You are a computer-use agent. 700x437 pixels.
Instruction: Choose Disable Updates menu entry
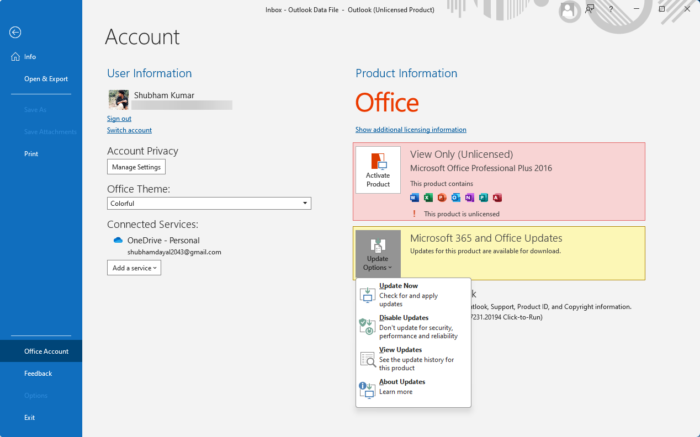[413, 327]
